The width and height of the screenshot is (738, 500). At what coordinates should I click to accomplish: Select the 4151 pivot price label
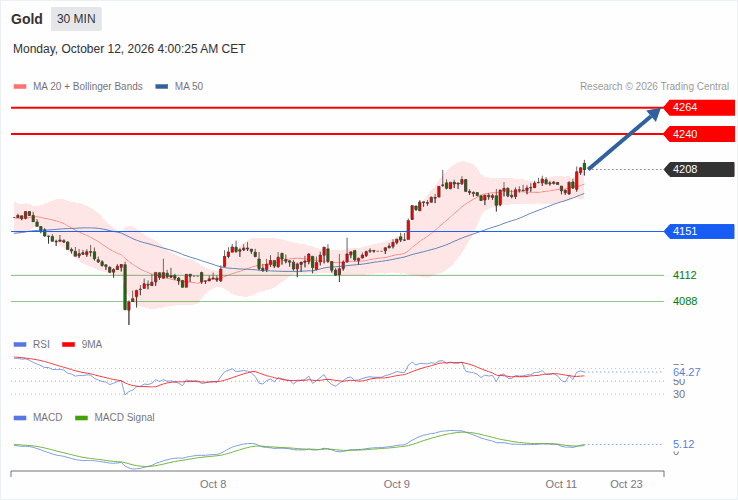(699, 231)
